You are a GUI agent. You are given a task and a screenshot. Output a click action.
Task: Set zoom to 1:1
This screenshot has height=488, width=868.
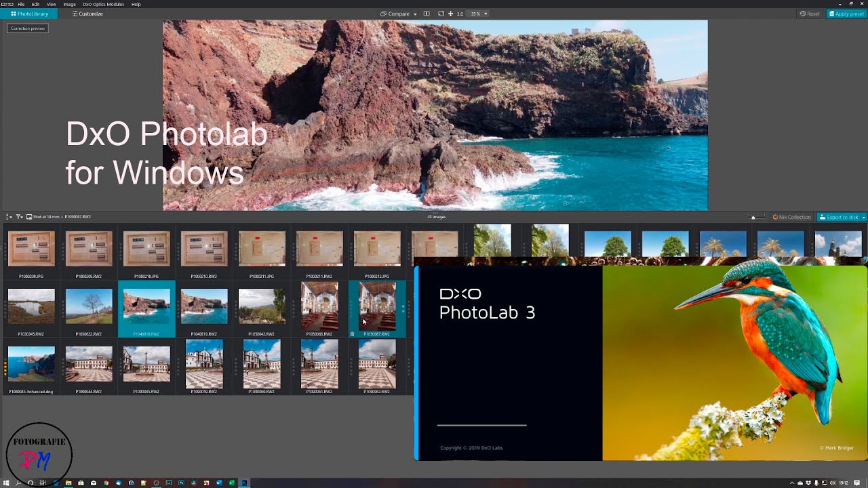pyautogui.click(x=460, y=14)
